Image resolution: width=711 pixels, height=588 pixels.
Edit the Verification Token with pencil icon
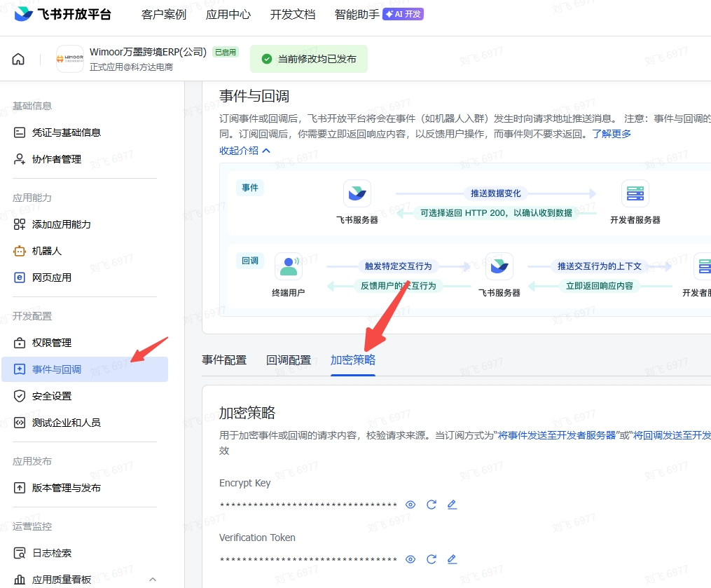tap(452, 559)
